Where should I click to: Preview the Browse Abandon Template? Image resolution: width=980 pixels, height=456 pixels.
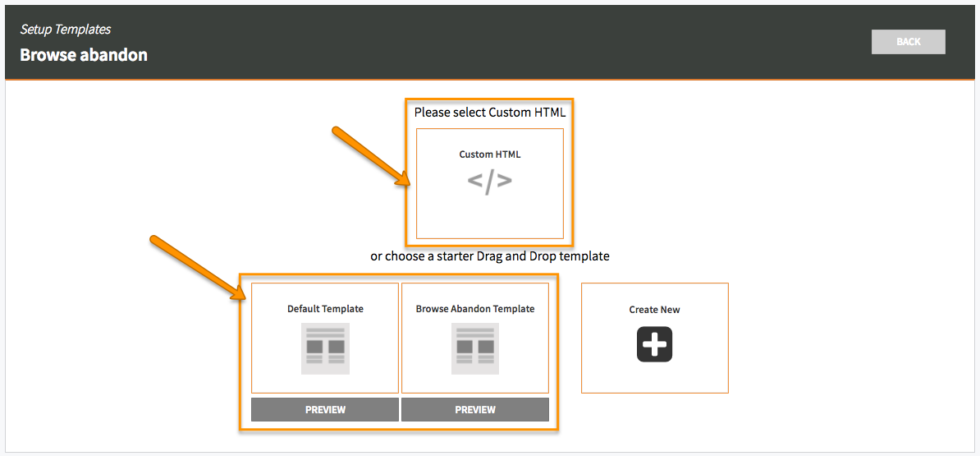[x=475, y=410]
